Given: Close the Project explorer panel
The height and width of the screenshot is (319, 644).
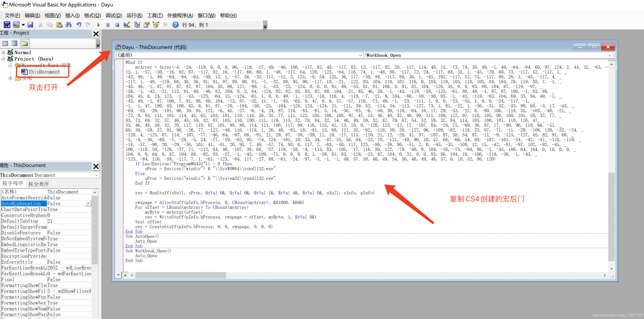Looking at the screenshot, I should click(x=96, y=34).
